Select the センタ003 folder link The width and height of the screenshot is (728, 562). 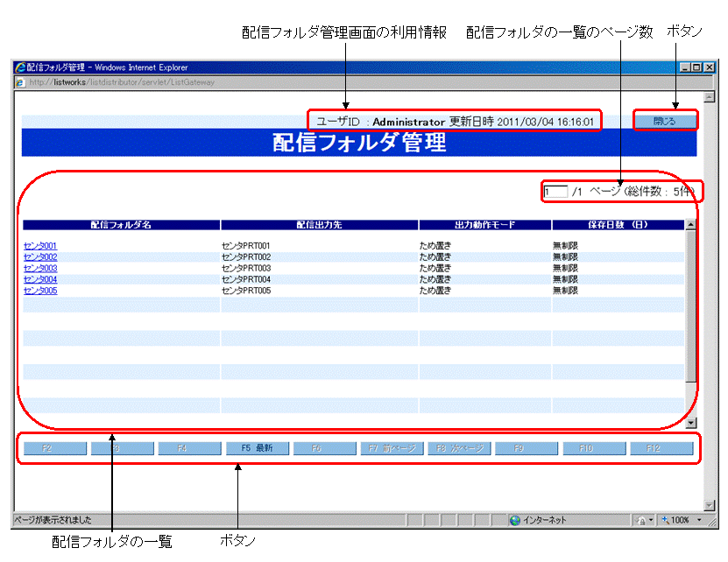click(x=40, y=269)
